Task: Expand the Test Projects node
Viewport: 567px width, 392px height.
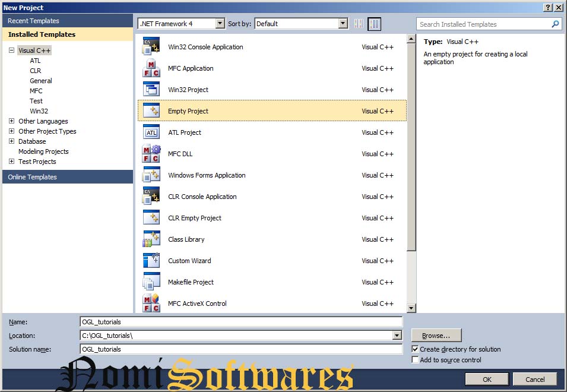Action: click(x=11, y=162)
